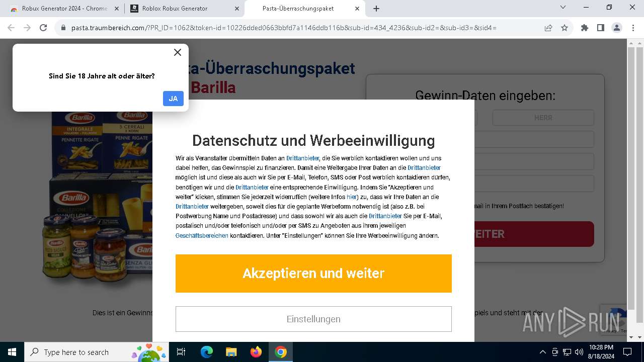Select Chrome icon in taskbar

[x=281, y=352]
